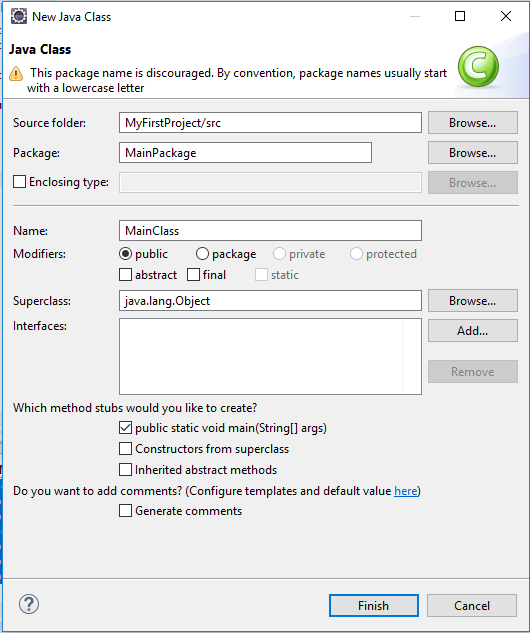Screen dimensions: 530x633
Task: Maximize the New Java Class dialog
Action: (x=460, y=16)
